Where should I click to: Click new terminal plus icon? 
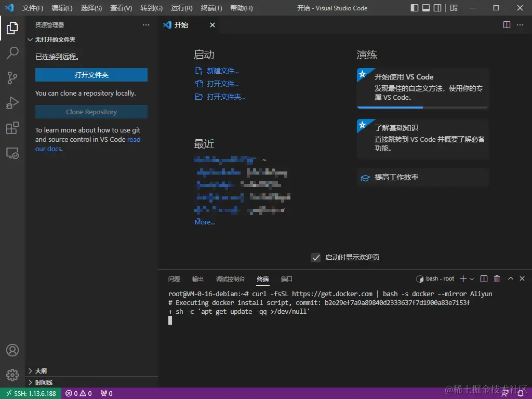[x=463, y=279]
